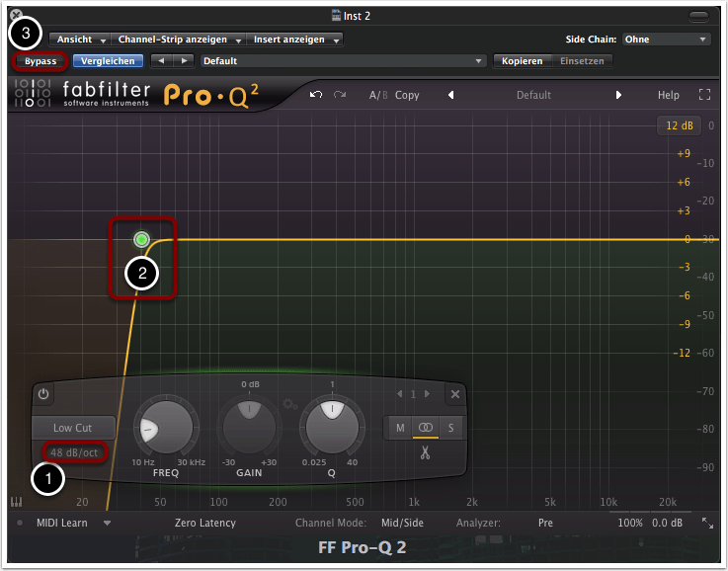Toggle full screen mode icon
This screenshot has width=728, height=571.
(704, 96)
